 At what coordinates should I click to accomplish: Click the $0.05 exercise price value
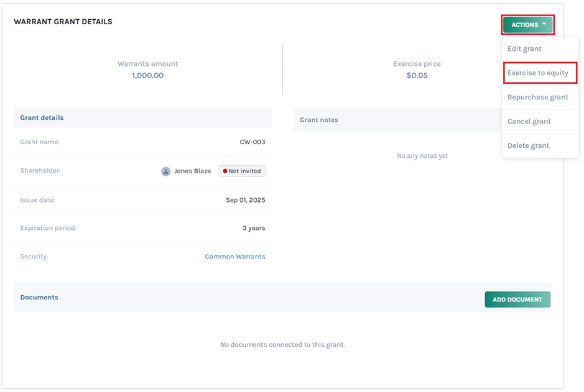(417, 76)
